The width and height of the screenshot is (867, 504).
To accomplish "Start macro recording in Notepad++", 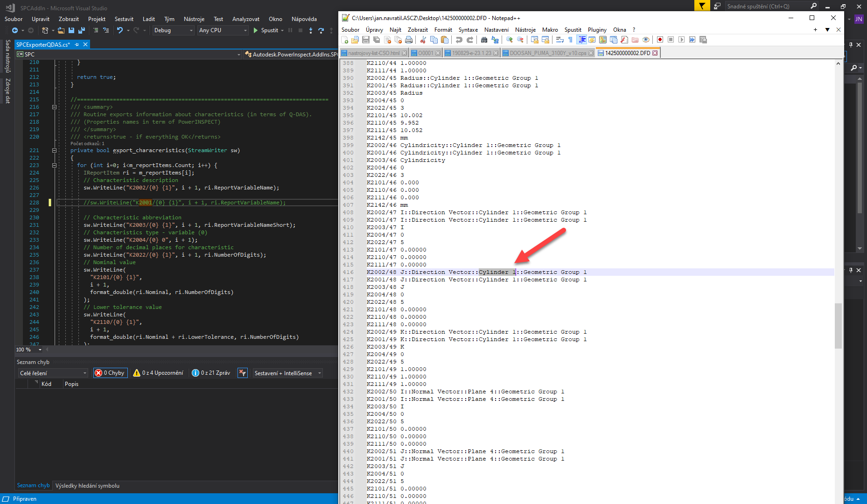I will click(x=660, y=40).
